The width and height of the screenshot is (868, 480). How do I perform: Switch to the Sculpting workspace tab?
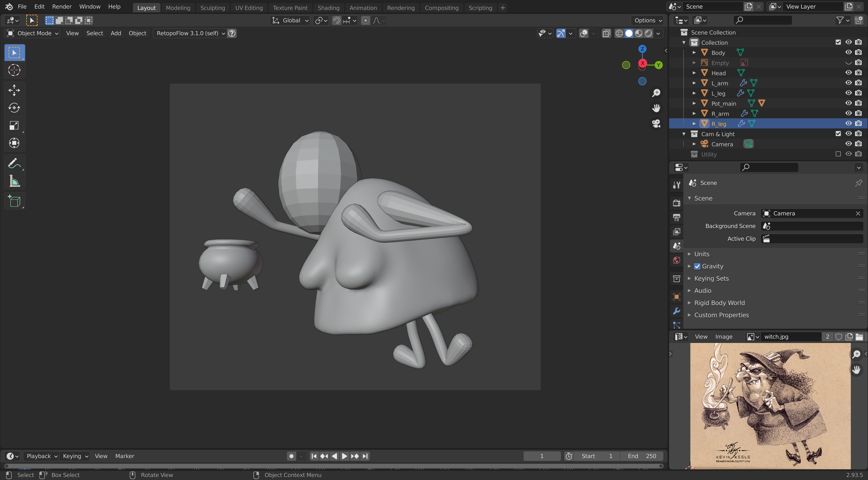212,8
